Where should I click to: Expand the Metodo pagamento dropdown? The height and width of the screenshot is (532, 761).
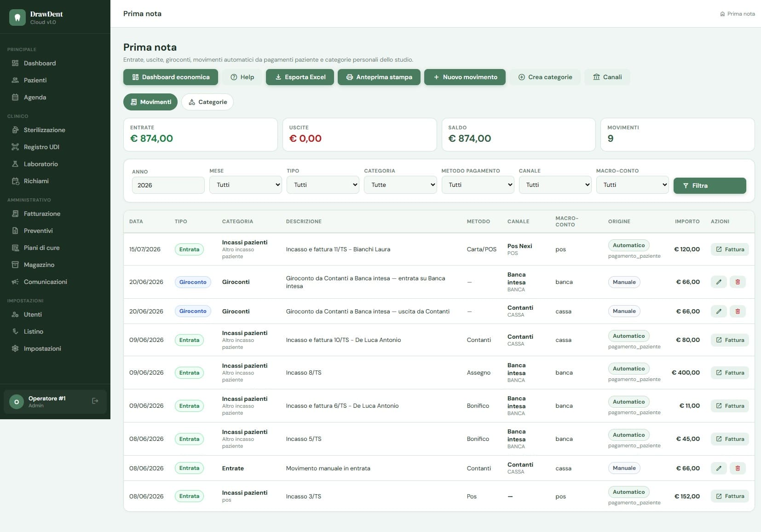(x=478, y=185)
